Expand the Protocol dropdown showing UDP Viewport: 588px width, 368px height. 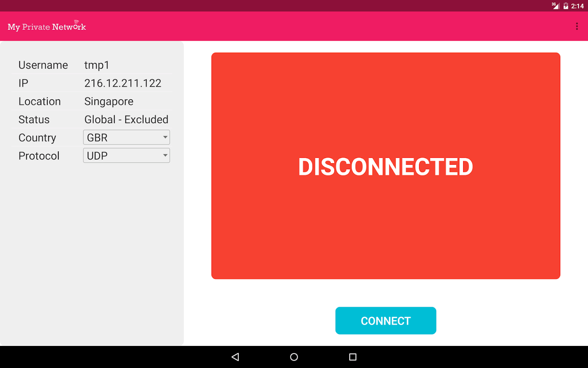[127, 155]
